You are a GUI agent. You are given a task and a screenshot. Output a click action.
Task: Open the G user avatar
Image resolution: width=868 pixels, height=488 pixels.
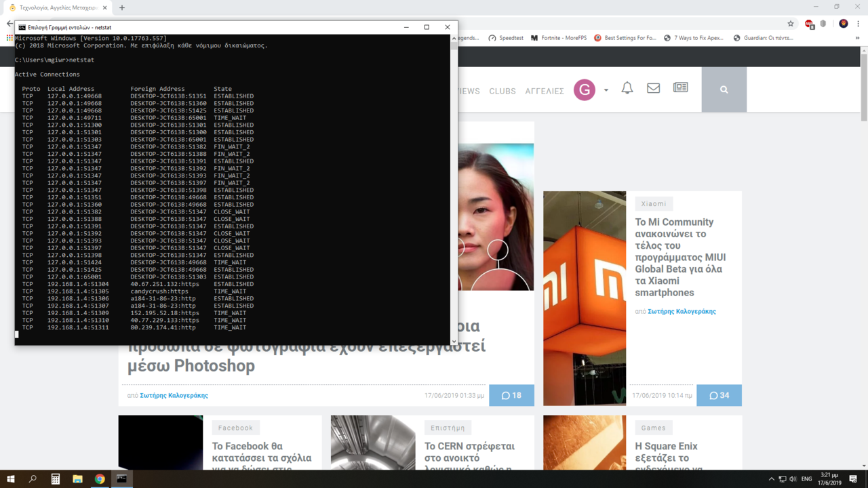pos(585,89)
